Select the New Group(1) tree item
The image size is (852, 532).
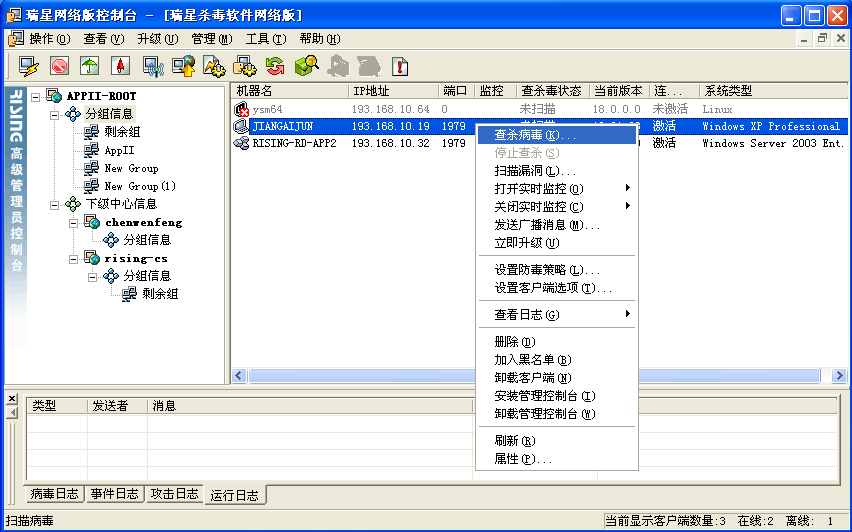point(140,186)
